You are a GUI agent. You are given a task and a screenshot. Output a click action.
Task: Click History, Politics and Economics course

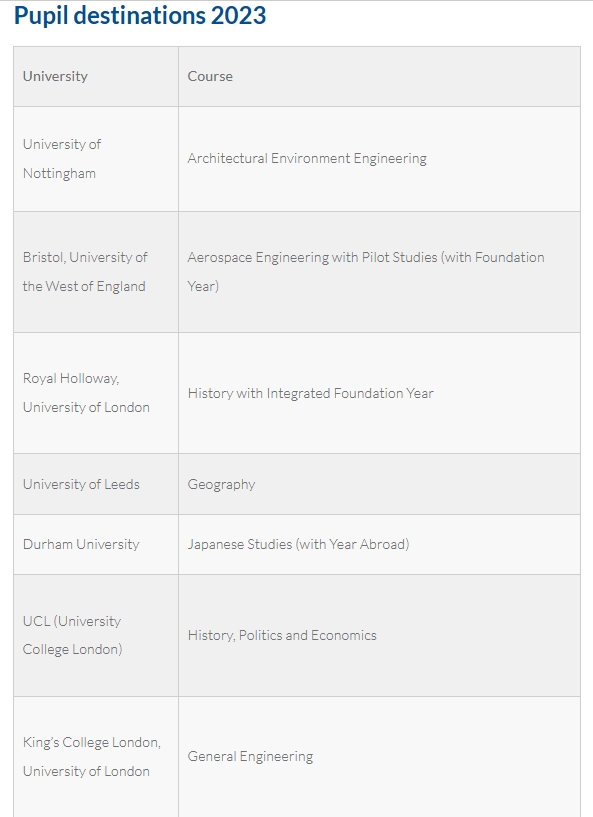pos(282,635)
